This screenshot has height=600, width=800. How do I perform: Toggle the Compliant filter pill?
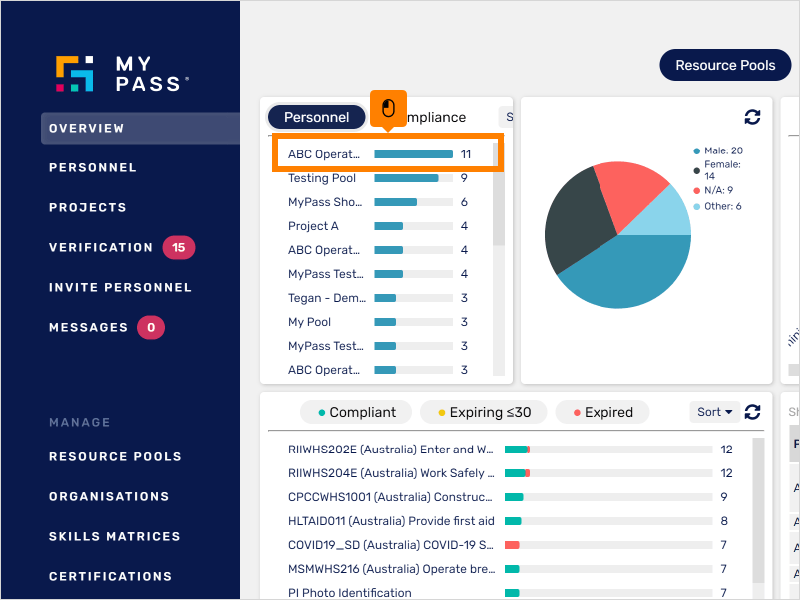356,412
